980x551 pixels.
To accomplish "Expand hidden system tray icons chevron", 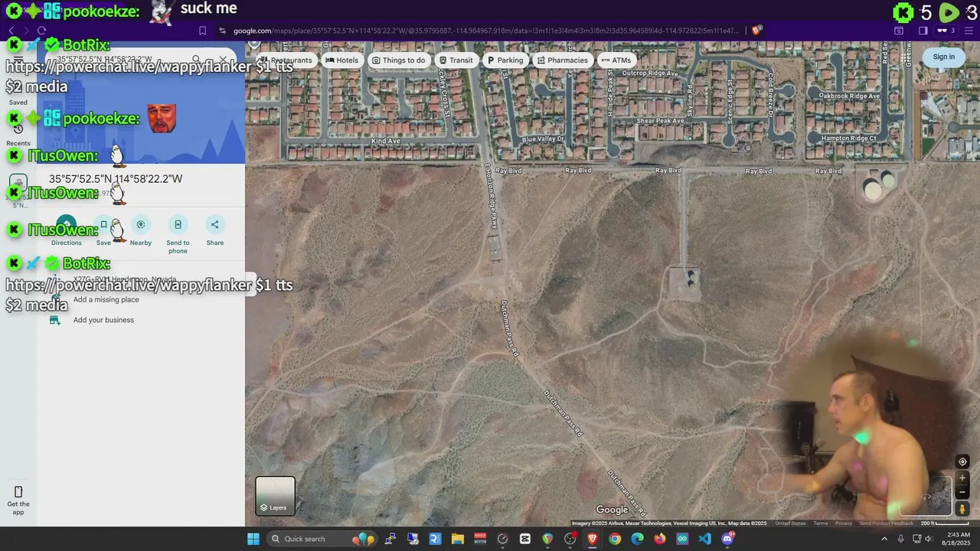I will (884, 539).
